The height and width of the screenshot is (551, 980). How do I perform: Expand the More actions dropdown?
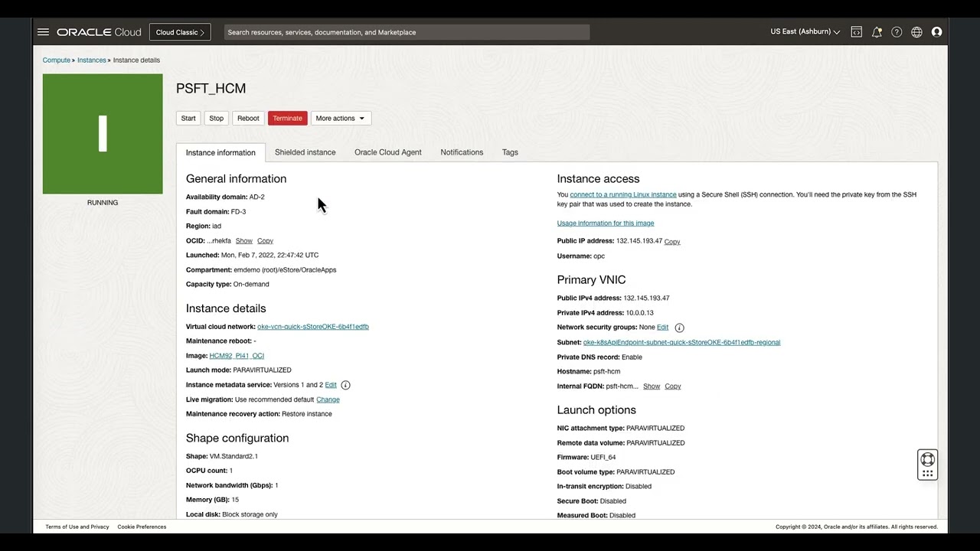pyautogui.click(x=341, y=118)
